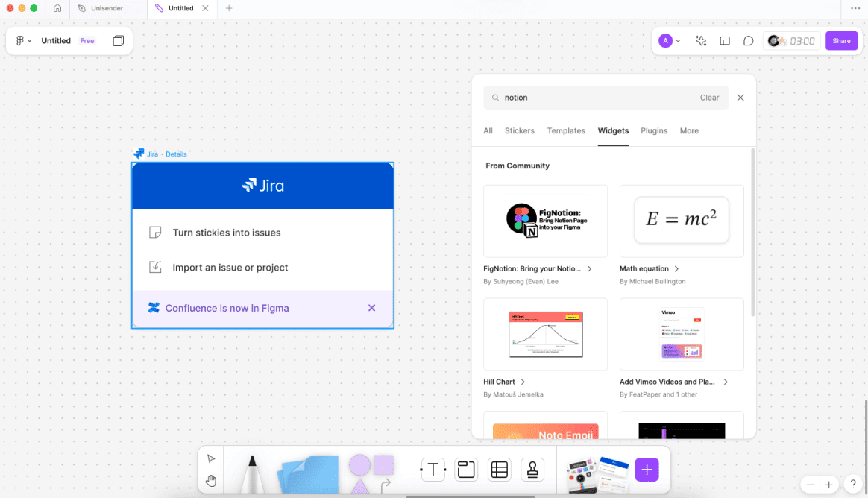Select the marker pen tool
Viewport: 868px width, 498px height.
[253, 473]
